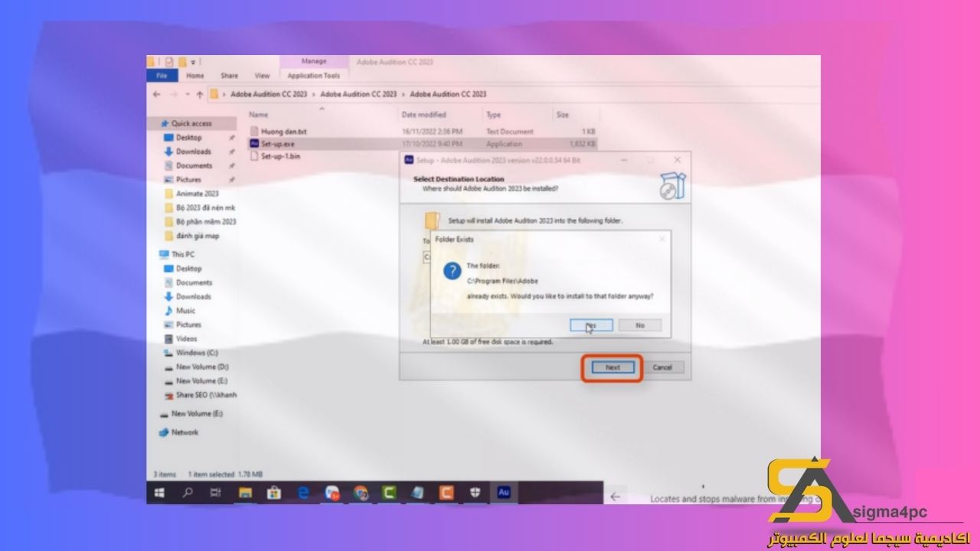Click the This PC monitor icon
The width and height of the screenshot is (980, 551).
164,254
